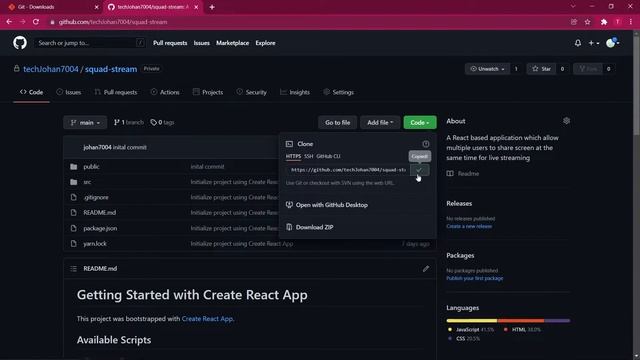The height and width of the screenshot is (360, 640).
Task: Reload the page in browser
Action: 36,22
